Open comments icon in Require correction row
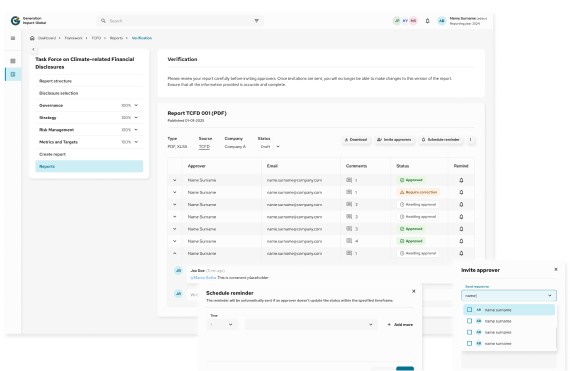This screenshot has height=371, width=570. point(349,192)
